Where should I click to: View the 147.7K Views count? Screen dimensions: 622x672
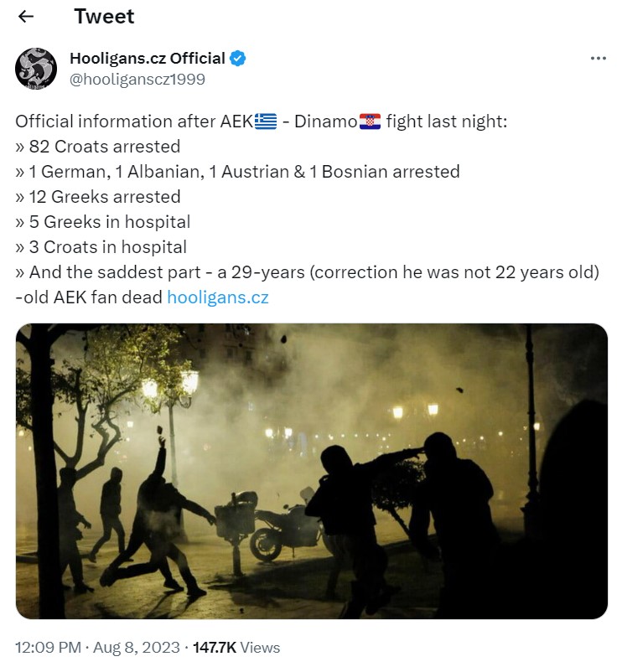pyautogui.click(x=236, y=647)
